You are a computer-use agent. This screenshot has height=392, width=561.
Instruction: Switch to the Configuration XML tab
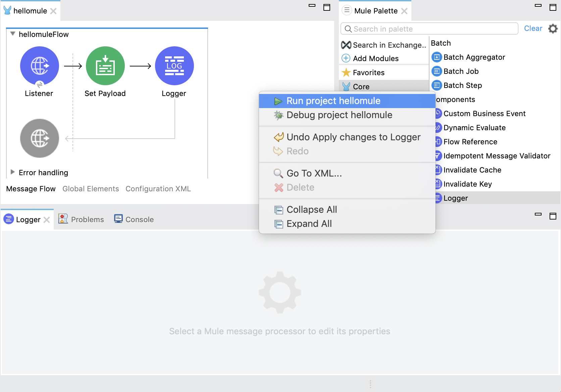pyautogui.click(x=158, y=189)
